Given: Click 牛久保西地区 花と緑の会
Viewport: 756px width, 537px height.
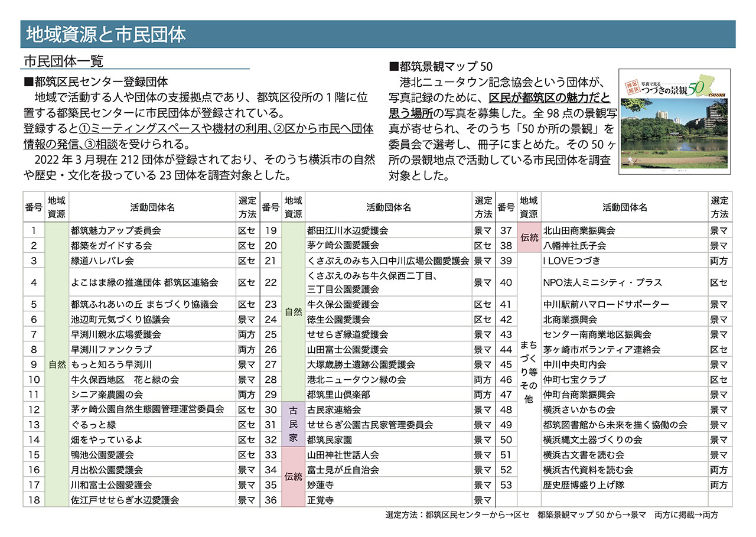Looking at the screenshot, I should 125,379.
